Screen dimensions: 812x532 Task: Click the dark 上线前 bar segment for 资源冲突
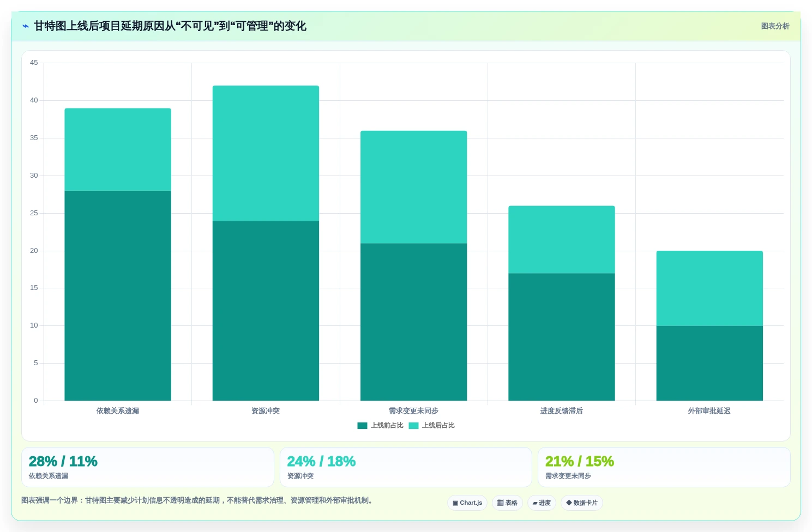pyautogui.click(x=266, y=311)
